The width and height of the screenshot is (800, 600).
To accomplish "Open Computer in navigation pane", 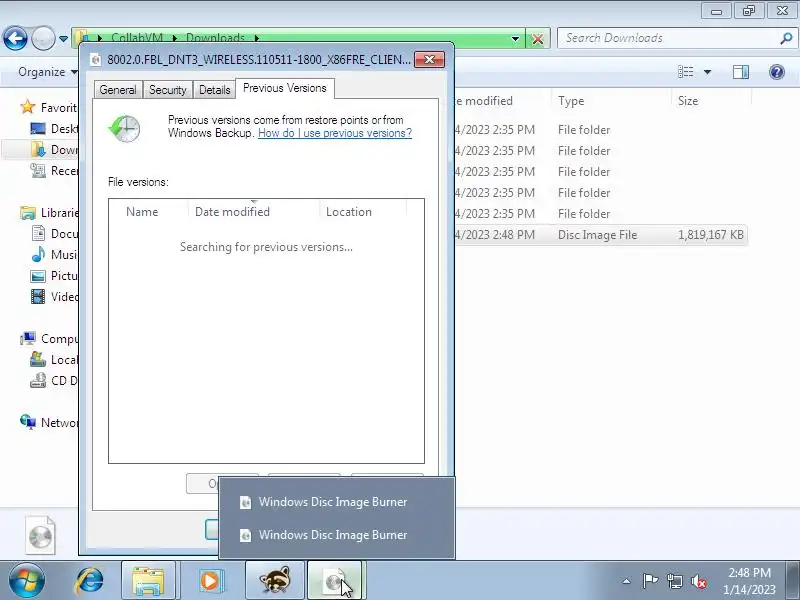I will pos(49,339).
